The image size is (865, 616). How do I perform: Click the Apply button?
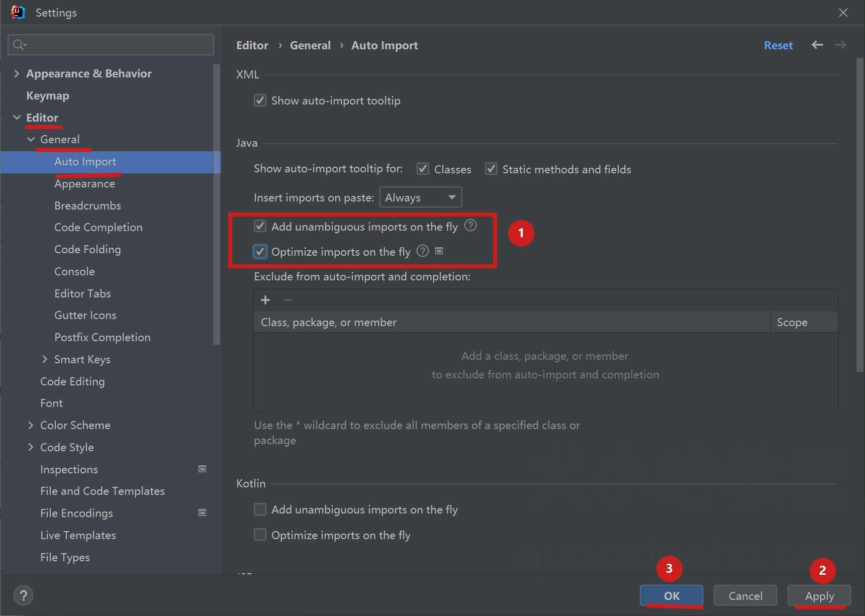click(819, 595)
